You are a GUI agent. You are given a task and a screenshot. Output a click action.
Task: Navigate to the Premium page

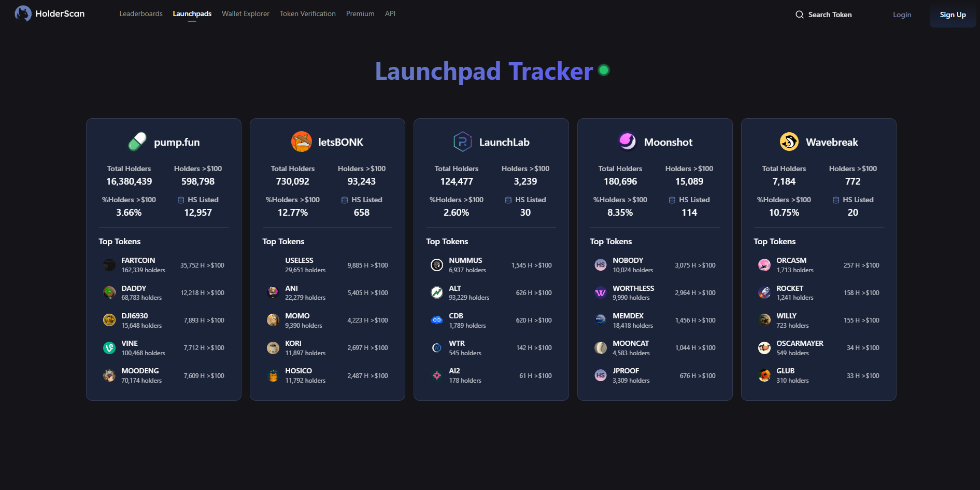pyautogui.click(x=360, y=13)
